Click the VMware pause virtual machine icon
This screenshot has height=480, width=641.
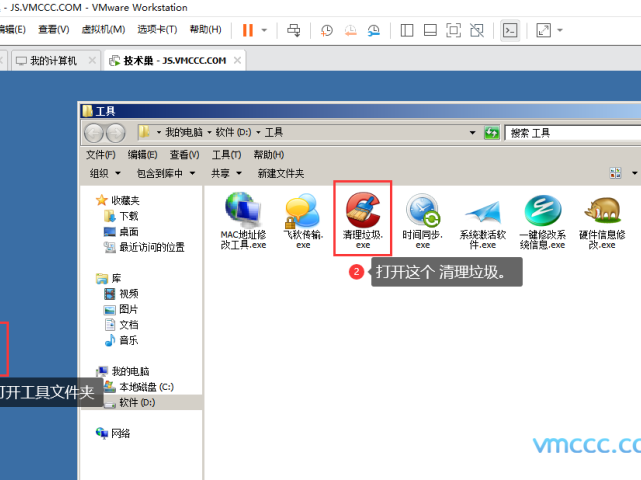248,30
